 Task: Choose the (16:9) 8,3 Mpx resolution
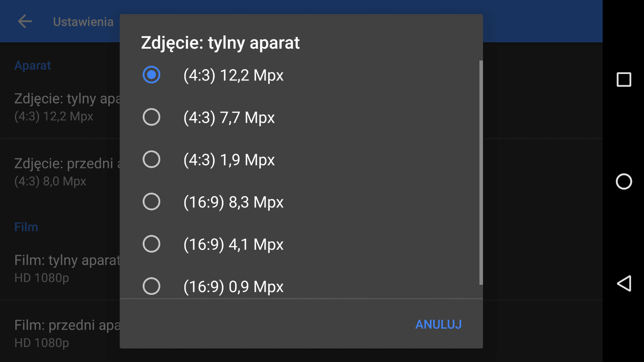click(152, 202)
